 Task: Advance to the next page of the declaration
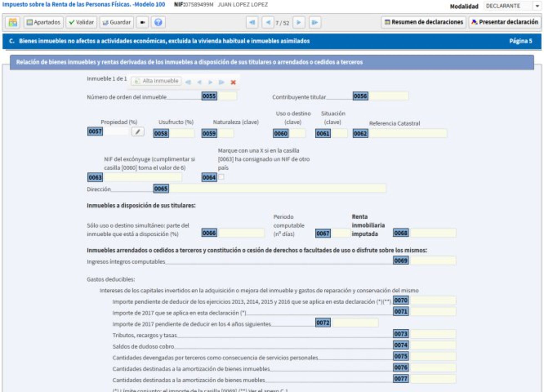299,22
